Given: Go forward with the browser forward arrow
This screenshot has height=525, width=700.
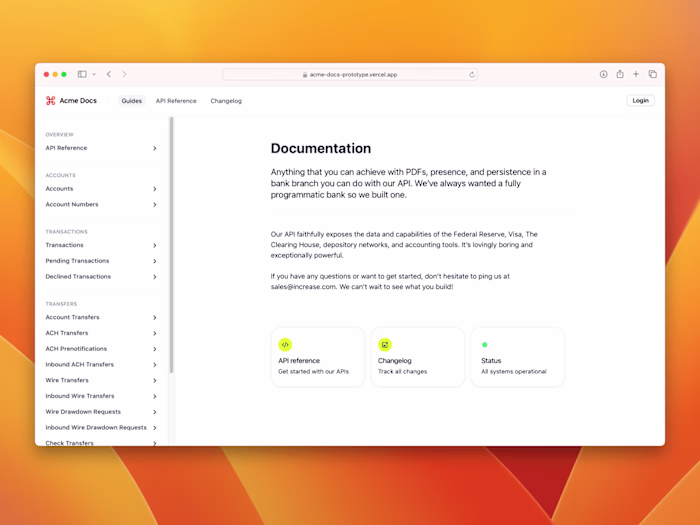Looking at the screenshot, I should tap(124, 74).
